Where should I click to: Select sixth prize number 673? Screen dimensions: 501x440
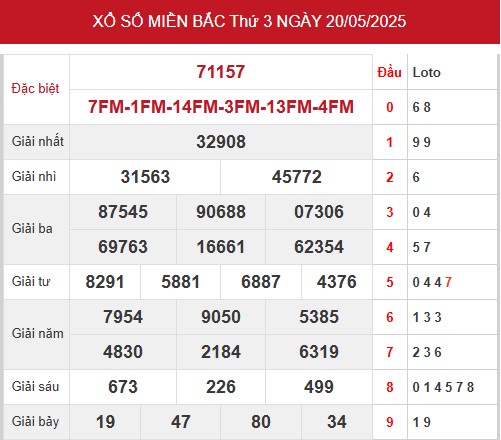pos(123,387)
